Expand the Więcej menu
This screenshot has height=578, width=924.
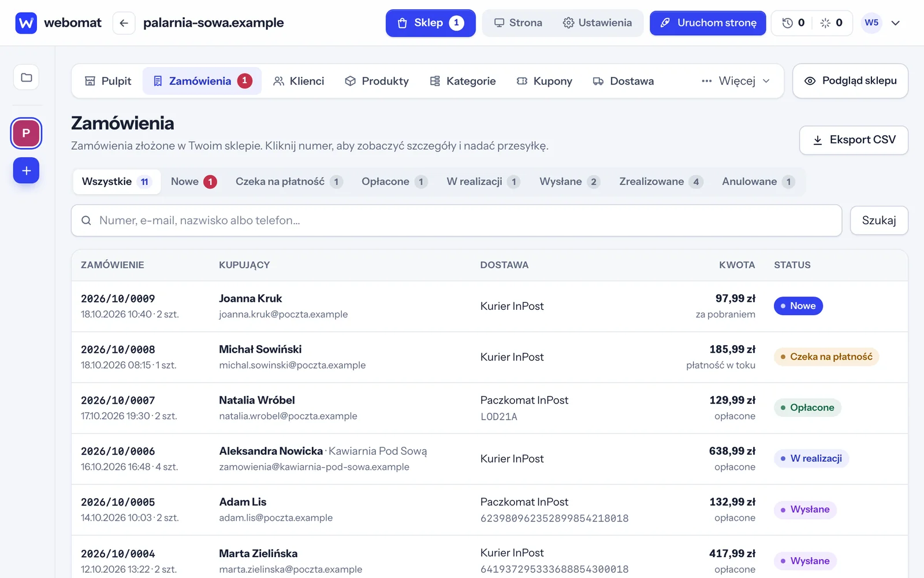click(736, 81)
